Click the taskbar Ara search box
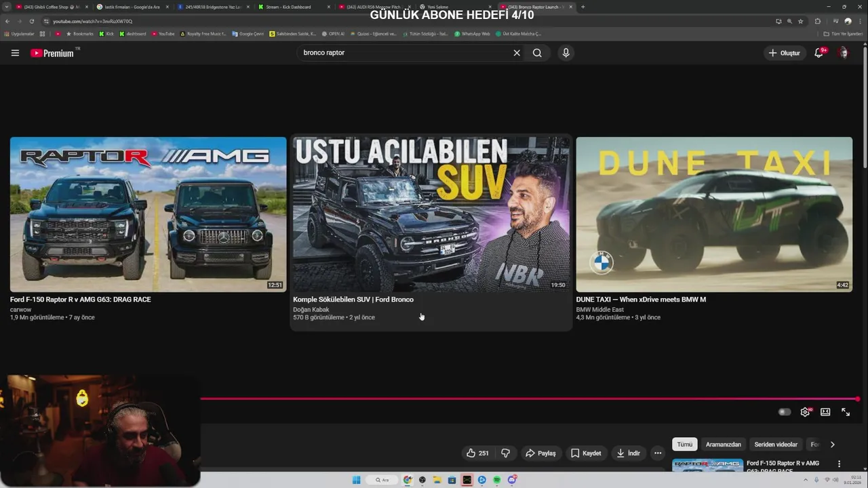 (383, 480)
